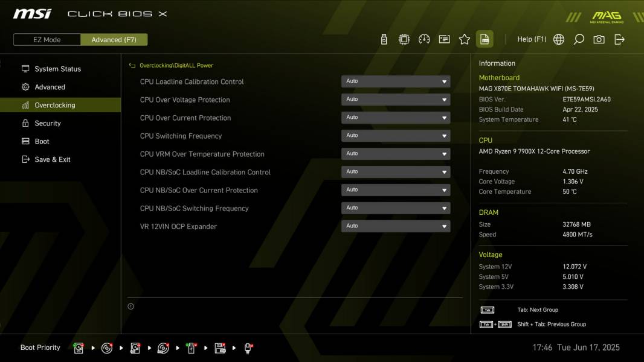The image size is (644, 362).
Task: Select the USB key boot priority icon
Action: pyautogui.click(x=191, y=348)
